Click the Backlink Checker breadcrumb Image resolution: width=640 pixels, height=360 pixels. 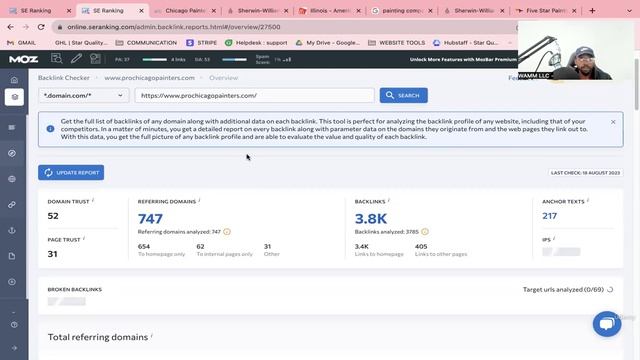pyautogui.click(x=64, y=78)
